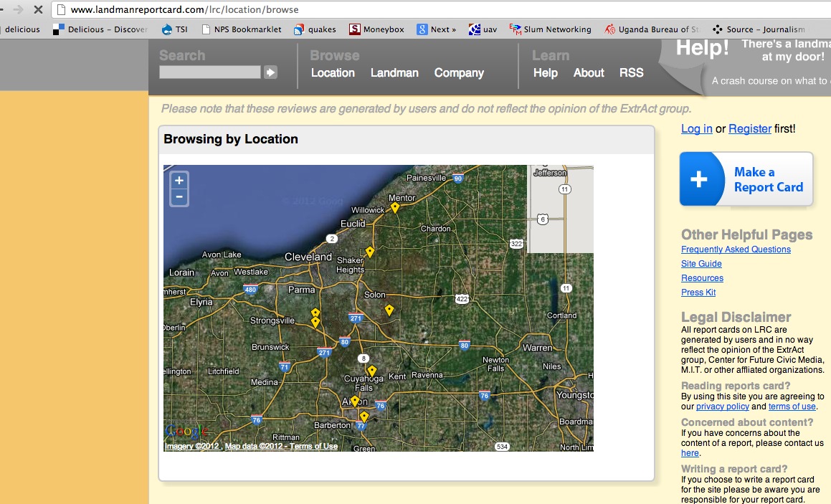Select the yellow marker above Shaker Heights
The image size is (831, 504).
[370, 252]
